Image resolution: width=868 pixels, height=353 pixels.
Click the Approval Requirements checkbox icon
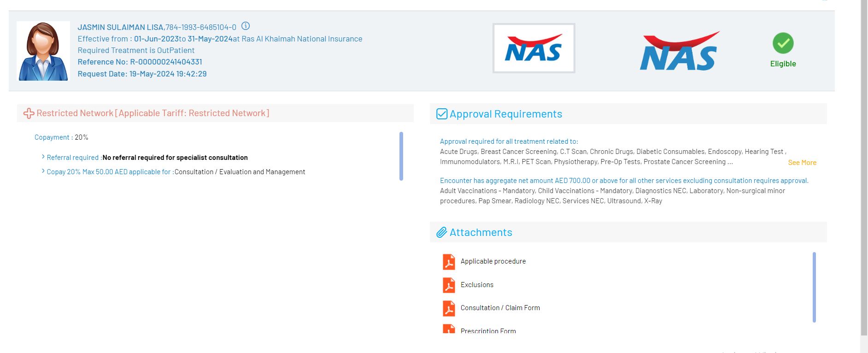[441, 114]
